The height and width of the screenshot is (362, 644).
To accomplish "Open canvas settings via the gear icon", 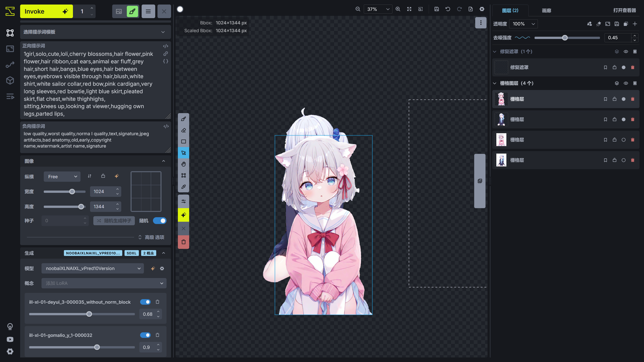I will [482, 9].
